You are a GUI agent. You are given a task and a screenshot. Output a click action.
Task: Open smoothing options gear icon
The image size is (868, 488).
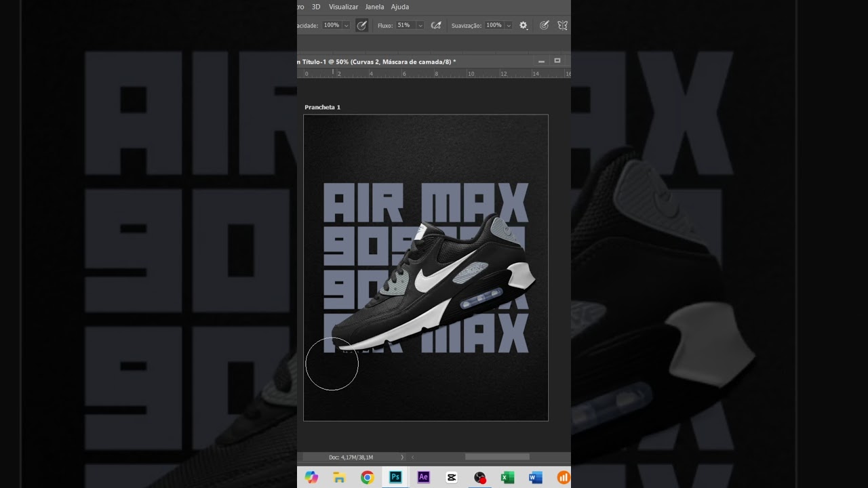pyautogui.click(x=524, y=25)
